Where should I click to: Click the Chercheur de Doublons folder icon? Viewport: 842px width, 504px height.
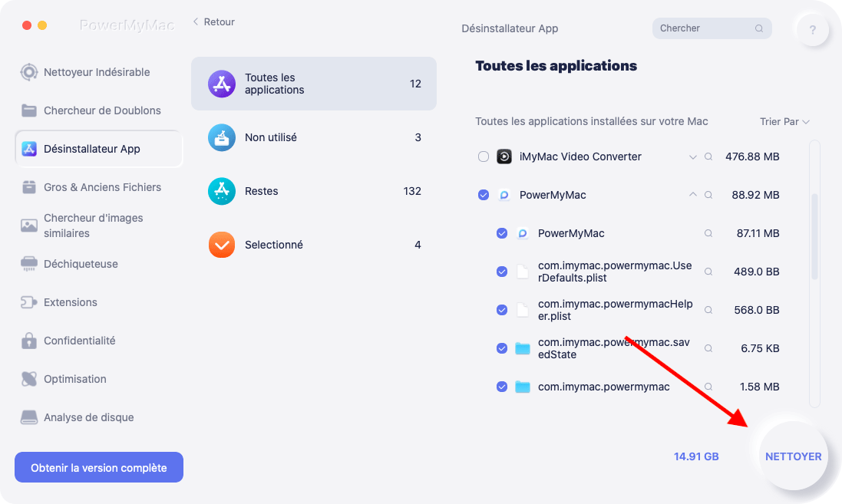coord(29,110)
